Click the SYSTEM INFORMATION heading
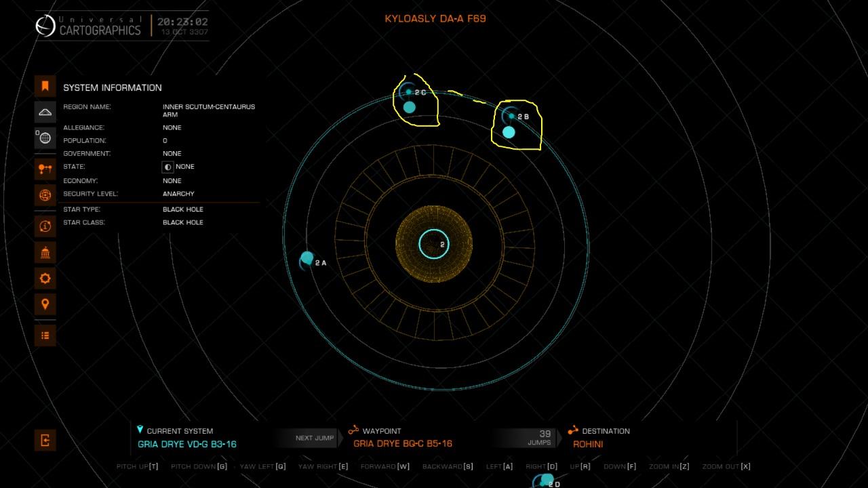This screenshot has width=868, height=488. [x=113, y=87]
